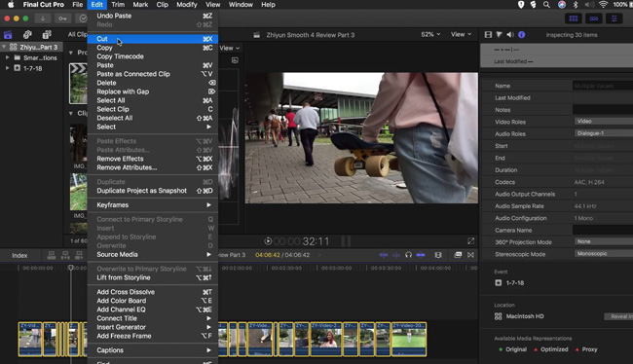Choose Copy Timecode
This screenshot has height=364, width=633.
point(153,56)
